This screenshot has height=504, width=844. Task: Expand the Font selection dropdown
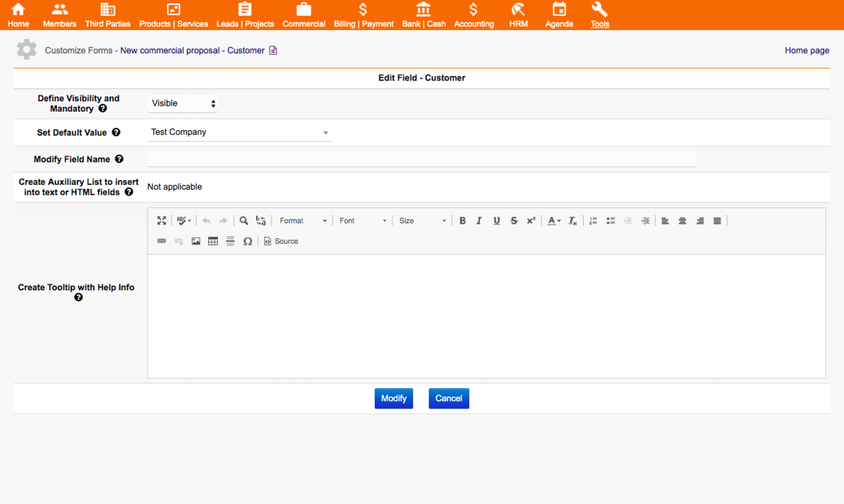coord(362,220)
